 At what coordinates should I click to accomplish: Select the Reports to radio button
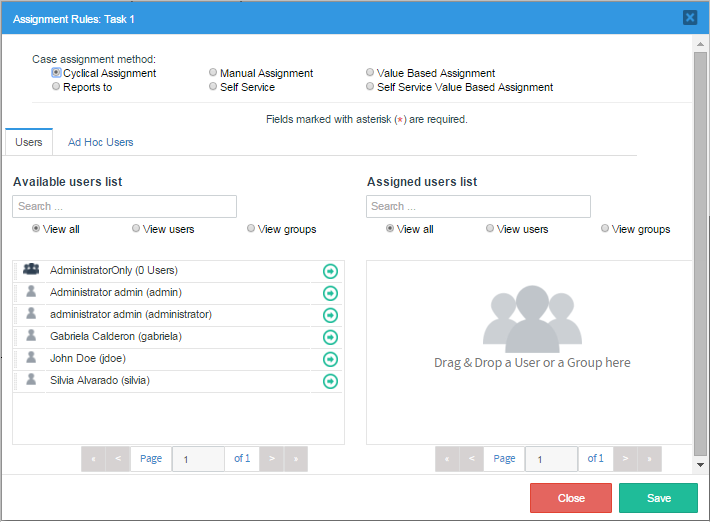pos(56,87)
